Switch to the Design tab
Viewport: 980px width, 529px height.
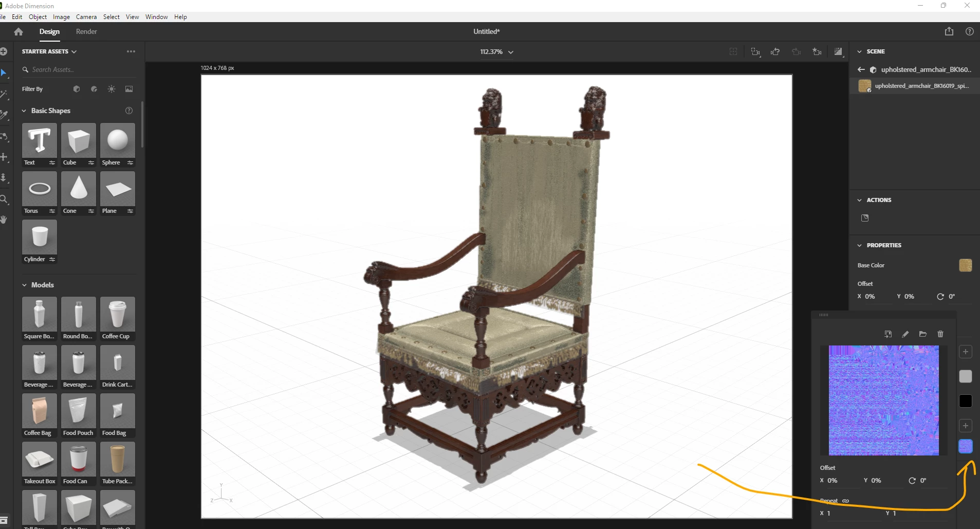49,31
